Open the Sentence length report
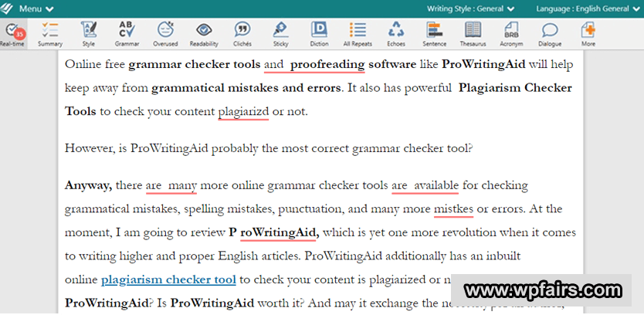 434,34
